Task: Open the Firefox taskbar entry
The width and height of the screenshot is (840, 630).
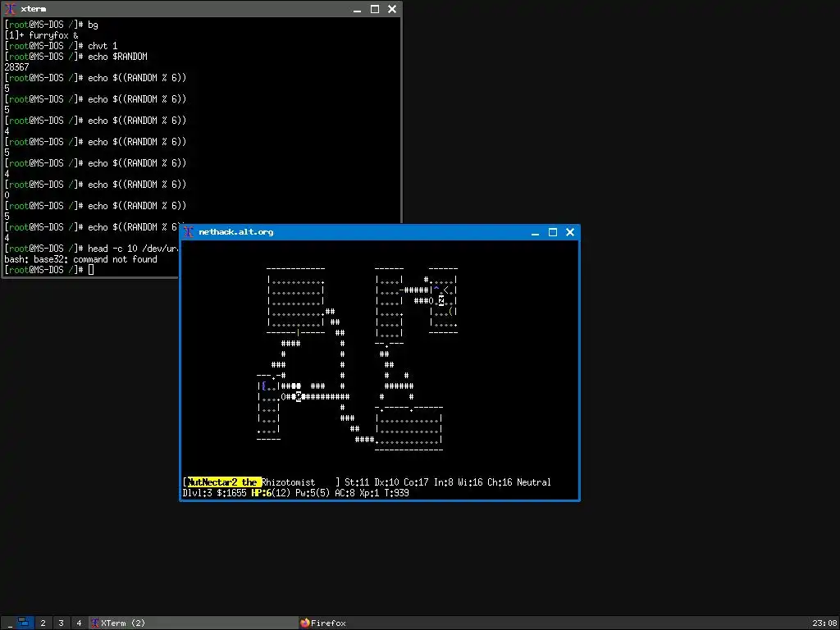Action: coord(323,623)
